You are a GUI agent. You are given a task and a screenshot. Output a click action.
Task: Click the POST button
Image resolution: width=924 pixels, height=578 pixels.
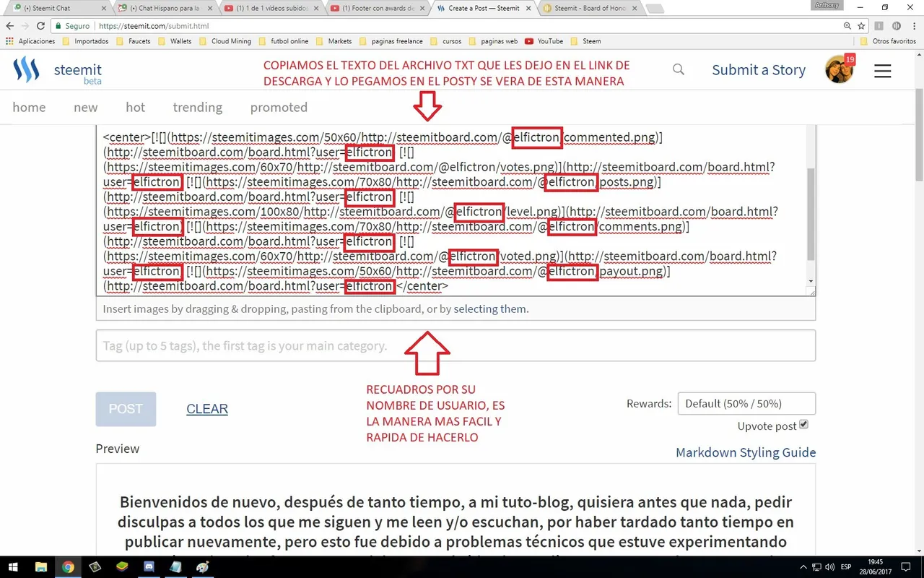click(126, 409)
